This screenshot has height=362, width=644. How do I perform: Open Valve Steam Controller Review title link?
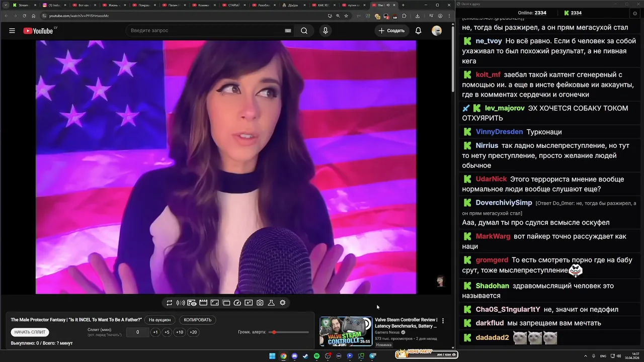click(406, 323)
